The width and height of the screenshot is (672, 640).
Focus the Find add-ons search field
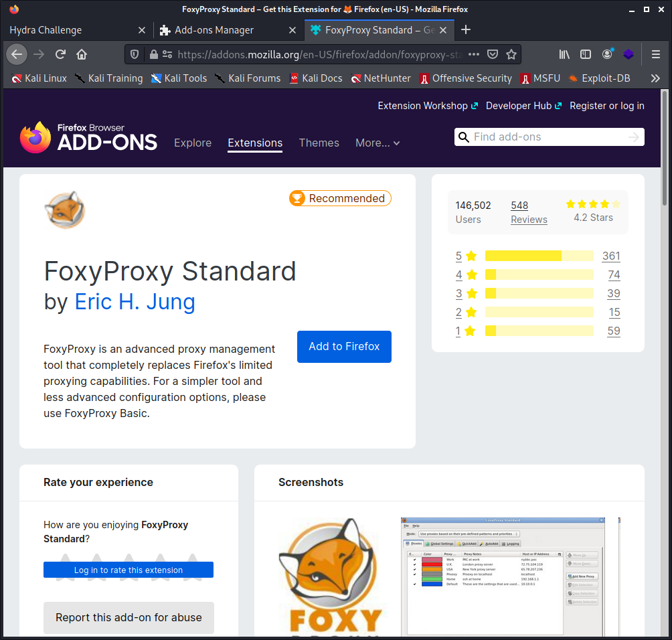click(x=550, y=137)
